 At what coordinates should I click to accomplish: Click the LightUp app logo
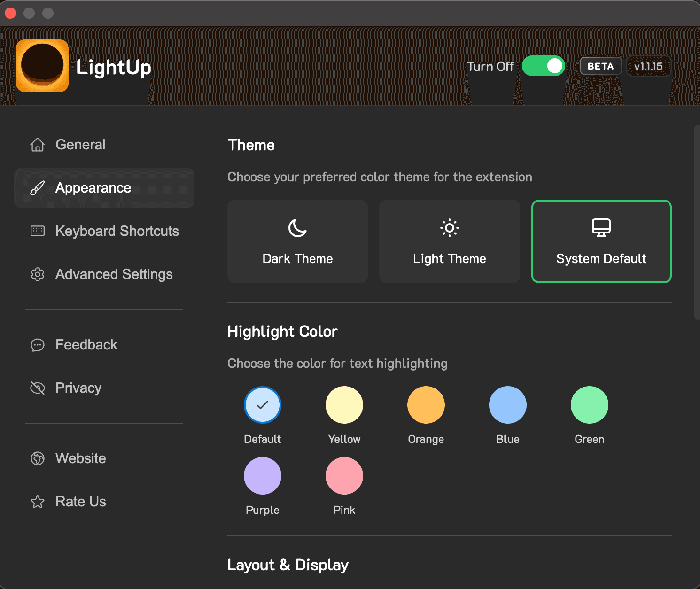point(42,66)
